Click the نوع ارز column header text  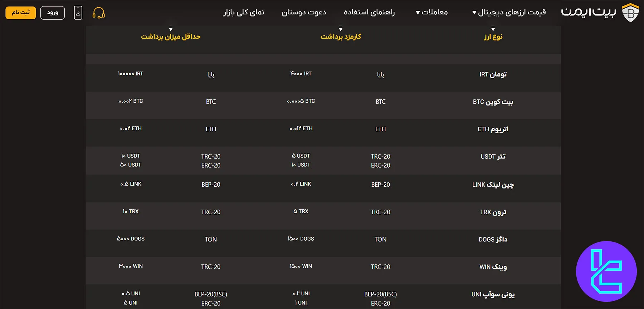pyautogui.click(x=493, y=37)
